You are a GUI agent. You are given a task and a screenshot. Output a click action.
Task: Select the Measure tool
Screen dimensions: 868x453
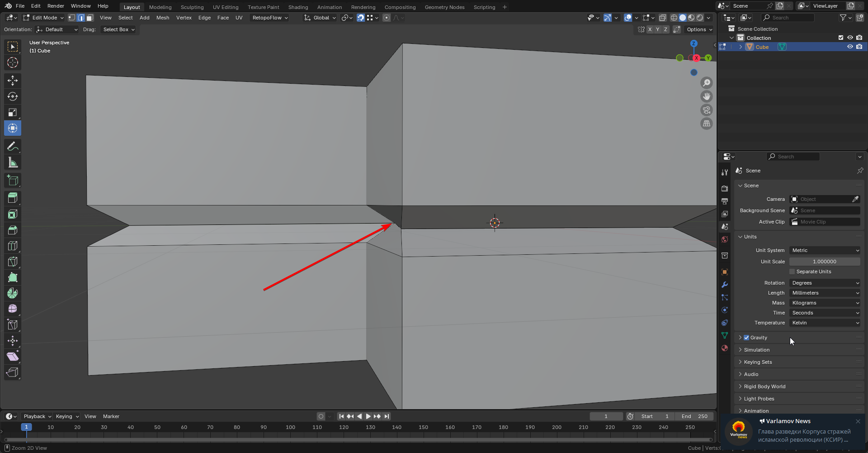[x=13, y=162]
